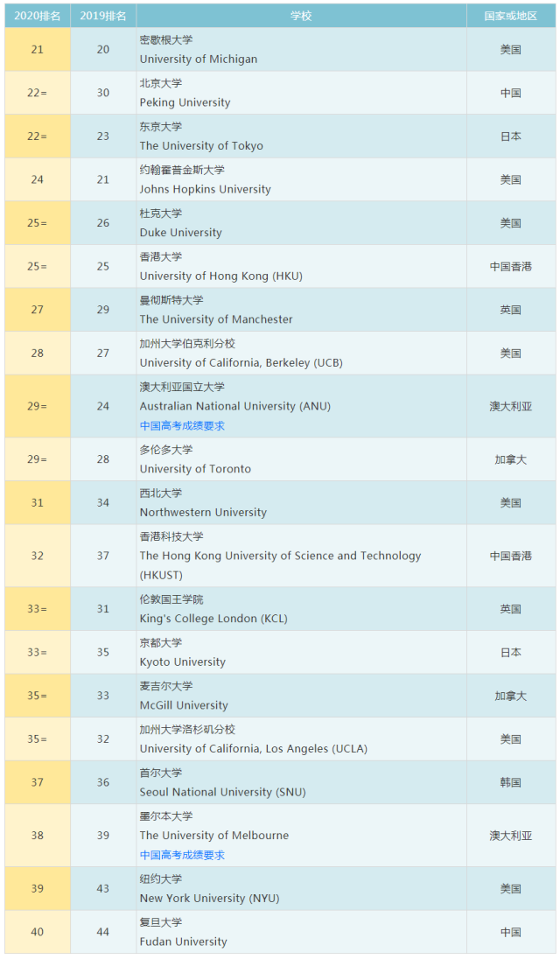This screenshot has width=560, height=959.
Task: Click 中国香港 in the HKU row
Action: (x=511, y=267)
